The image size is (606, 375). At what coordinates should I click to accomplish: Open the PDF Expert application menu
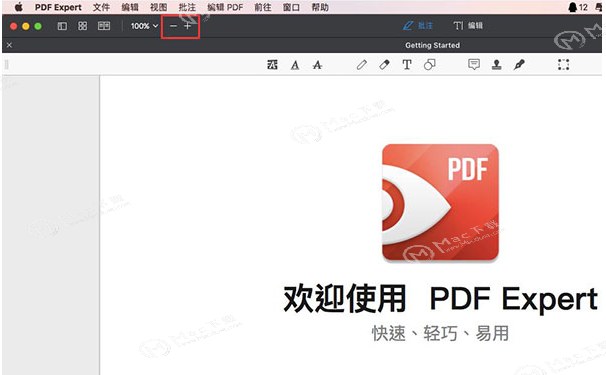tap(58, 7)
